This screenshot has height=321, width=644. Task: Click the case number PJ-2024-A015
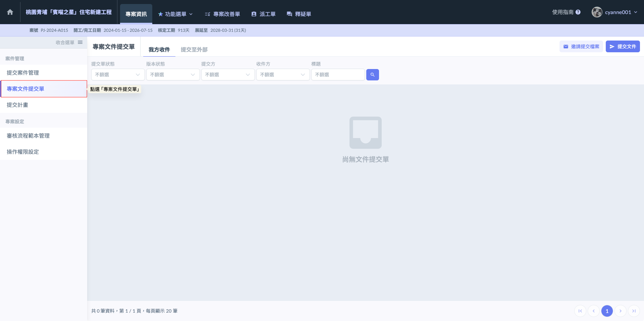click(x=54, y=30)
